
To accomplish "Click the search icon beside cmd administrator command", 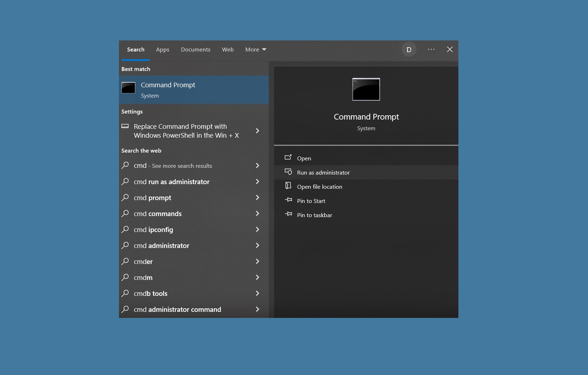I will click(x=125, y=309).
